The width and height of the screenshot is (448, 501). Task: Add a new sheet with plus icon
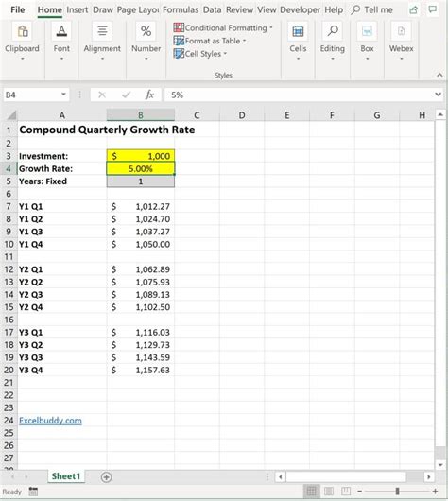(106, 477)
